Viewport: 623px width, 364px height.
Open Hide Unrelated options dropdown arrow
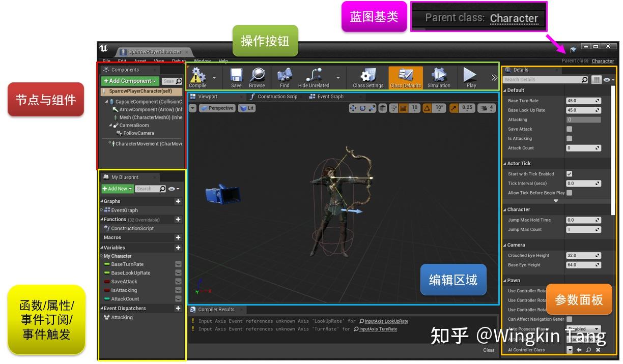pos(338,78)
